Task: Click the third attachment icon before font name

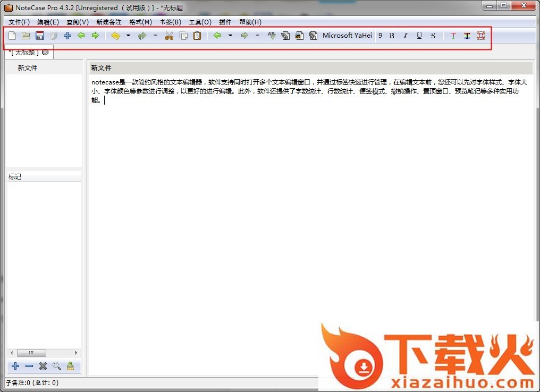Action: click(313, 36)
